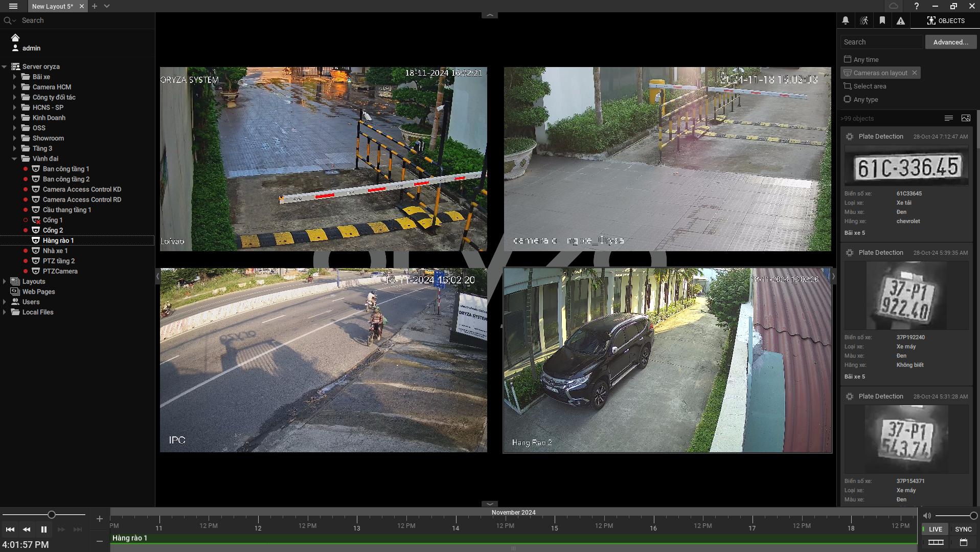
Task: Expand the Local Files node
Action: coord(5,312)
